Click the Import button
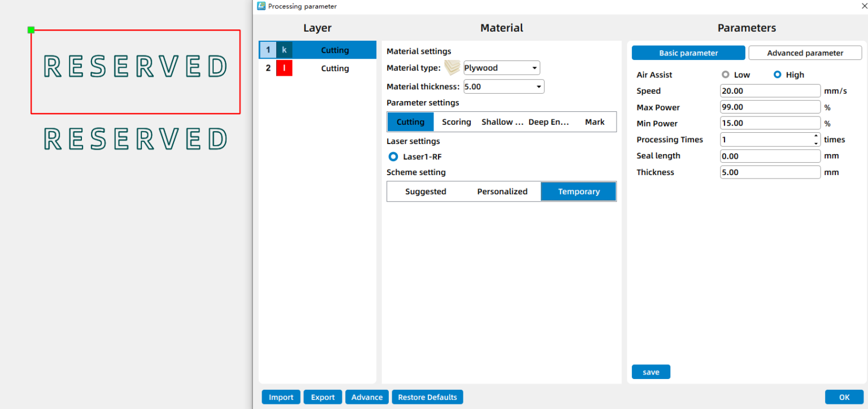The width and height of the screenshot is (868, 409). point(281,397)
